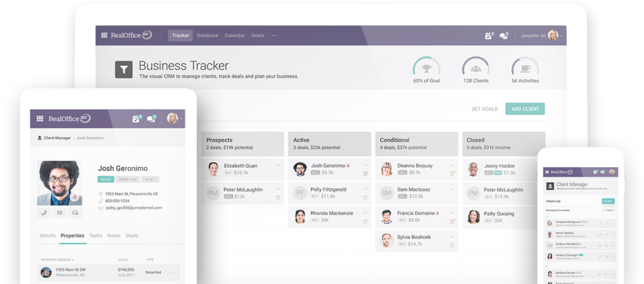Image resolution: width=644 pixels, height=284 pixels.
Task: Click the 1925 Main St SW property thumbnail
Action: 46,272
